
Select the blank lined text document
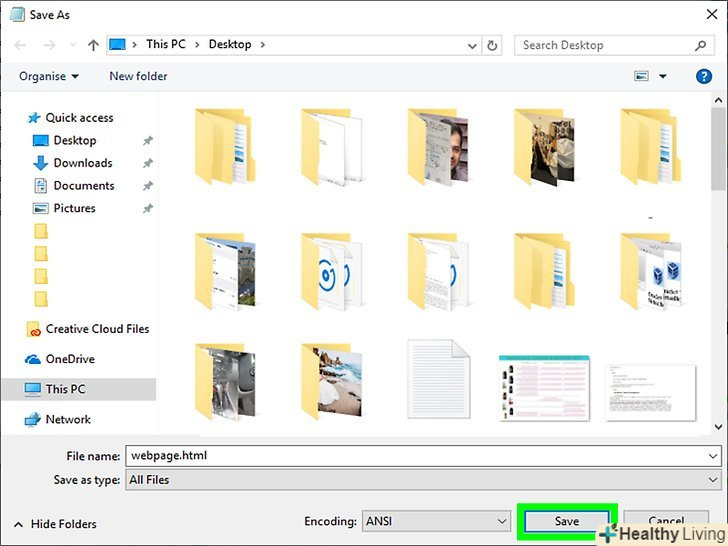(439, 379)
